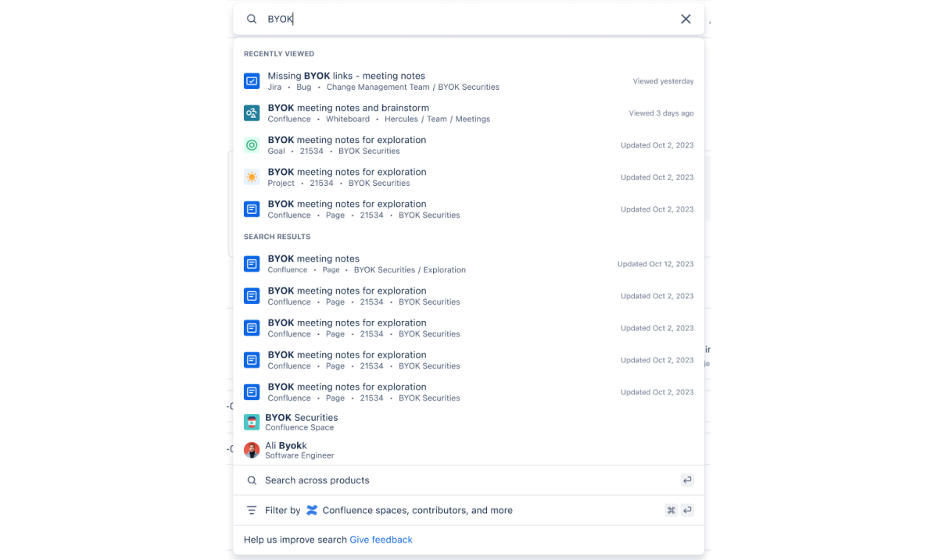
Task: Click the sun Project icon result
Action: [252, 177]
